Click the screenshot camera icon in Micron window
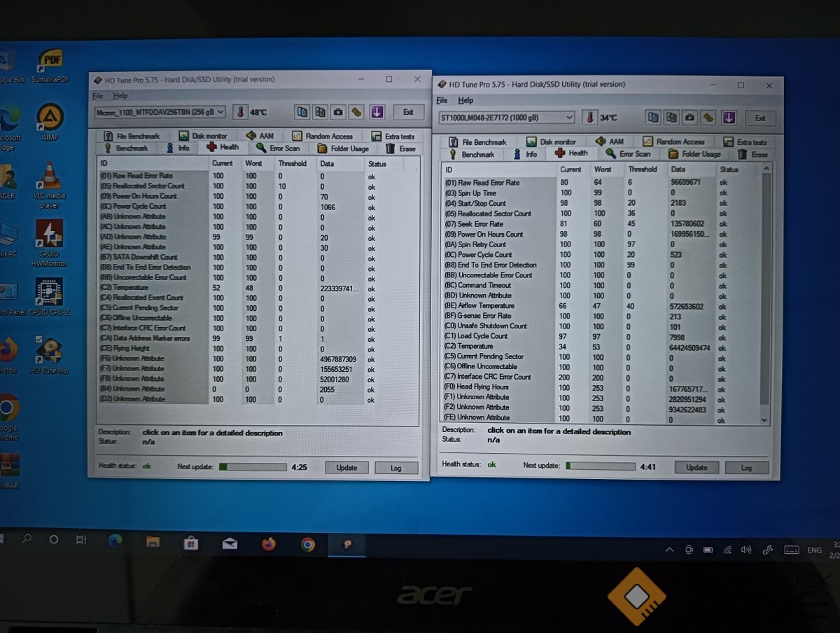The width and height of the screenshot is (840, 633). click(338, 112)
